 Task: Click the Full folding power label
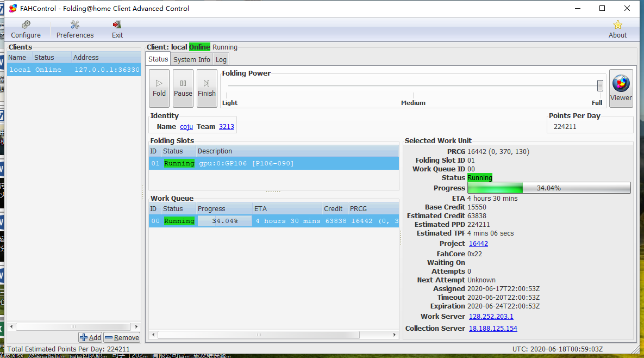click(597, 103)
